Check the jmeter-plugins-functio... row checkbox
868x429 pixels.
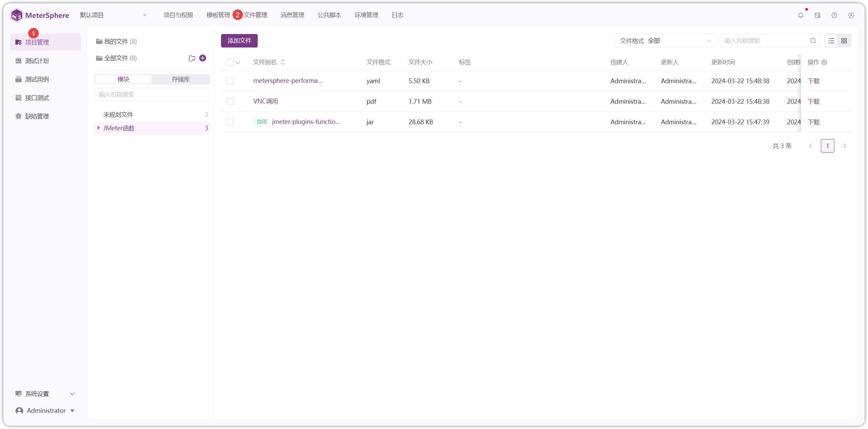tap(230, 122)
